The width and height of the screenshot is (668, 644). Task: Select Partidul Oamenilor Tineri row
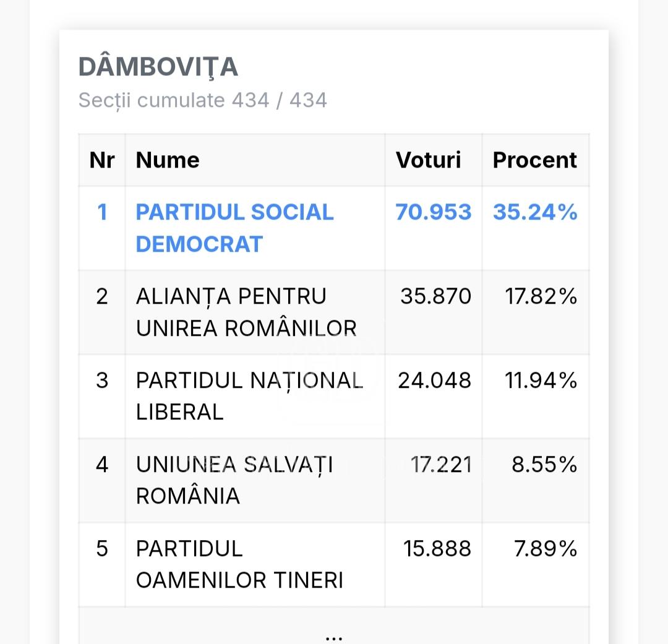point(333,564)
